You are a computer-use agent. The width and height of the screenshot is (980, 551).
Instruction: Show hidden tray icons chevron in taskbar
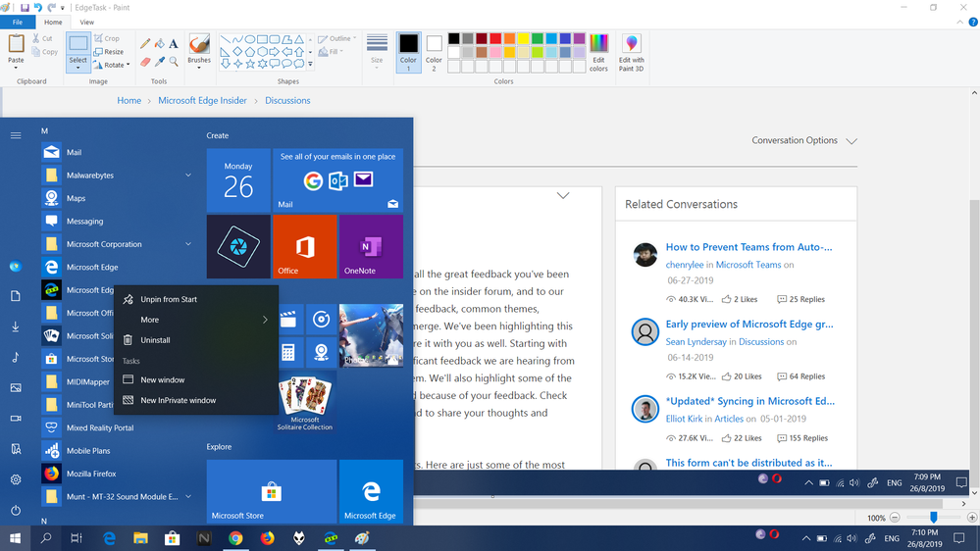[805, 538]
